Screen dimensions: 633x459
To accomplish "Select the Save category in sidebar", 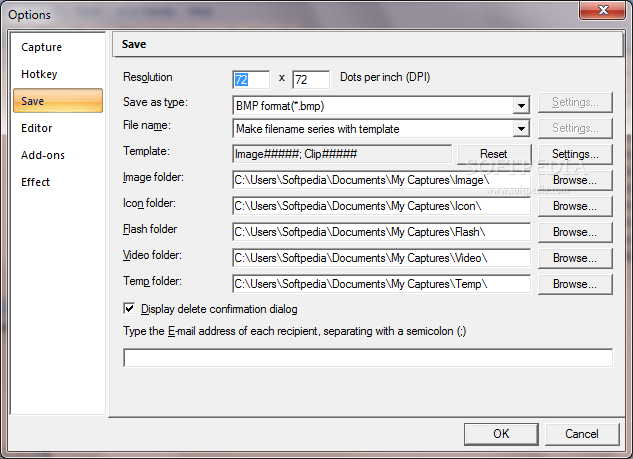I will coord(58,101).
